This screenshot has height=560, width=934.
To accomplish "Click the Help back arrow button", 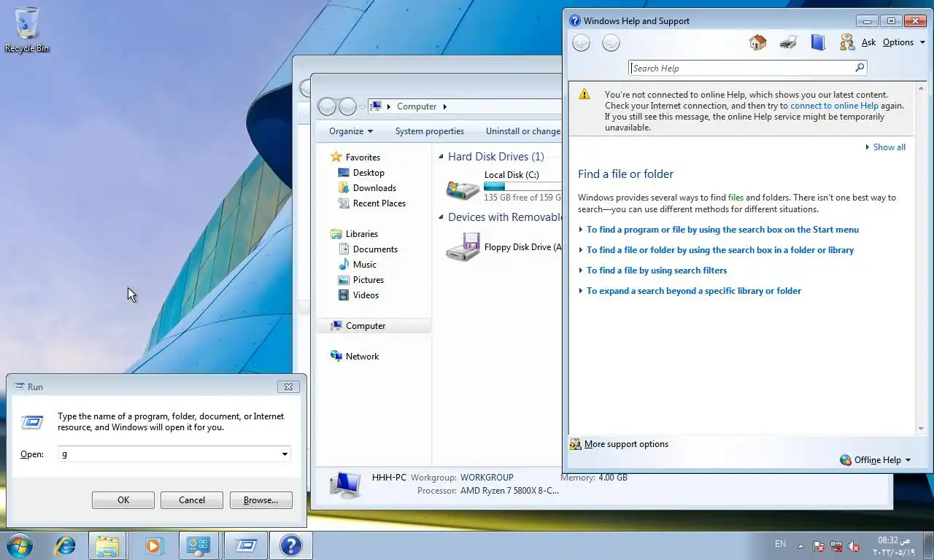I will pyautogui.click(x=581, y=43).
